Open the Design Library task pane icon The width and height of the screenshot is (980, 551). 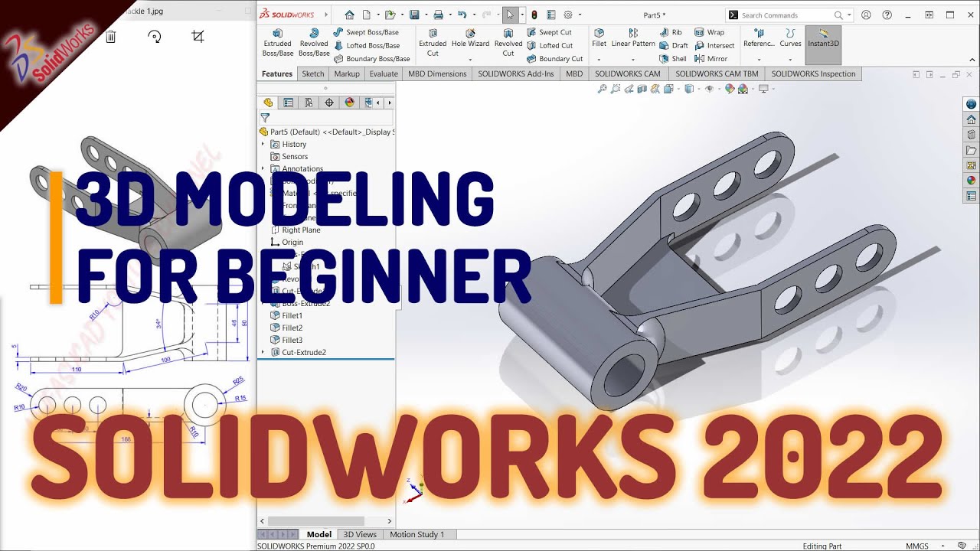[x=972, y=135]
